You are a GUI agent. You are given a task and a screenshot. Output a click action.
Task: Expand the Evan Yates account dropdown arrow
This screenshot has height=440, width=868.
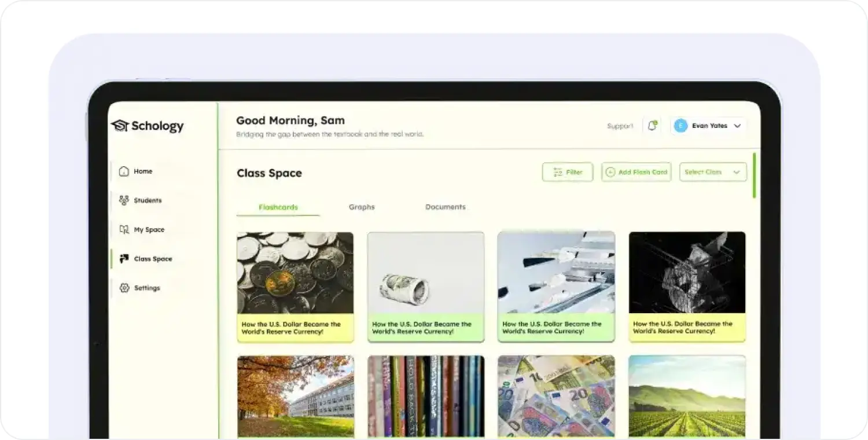tap(737, 126)
